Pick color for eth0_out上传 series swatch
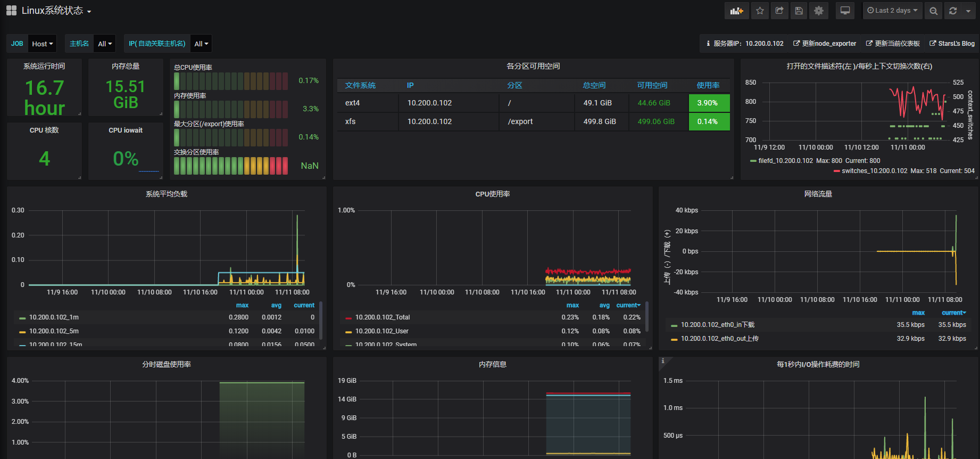Image resolution: width=980 pixels, height=459 pixels. [x=674, y=339]
